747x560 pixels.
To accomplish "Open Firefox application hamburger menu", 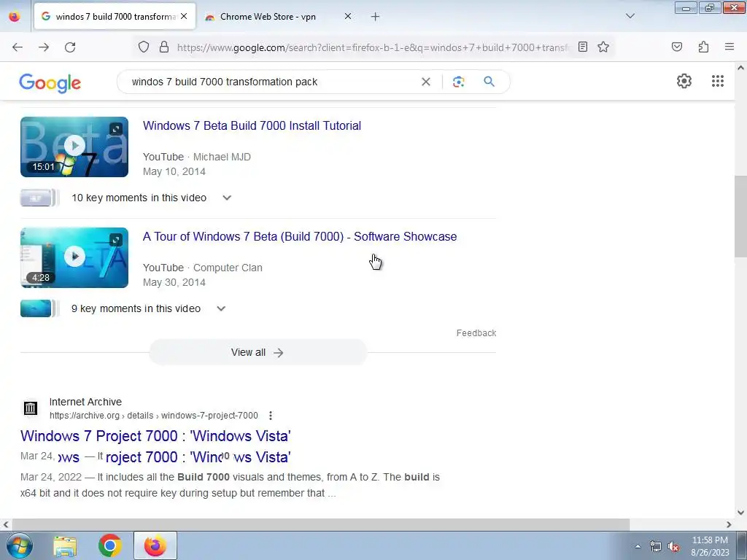I will [x=729, y=47].
